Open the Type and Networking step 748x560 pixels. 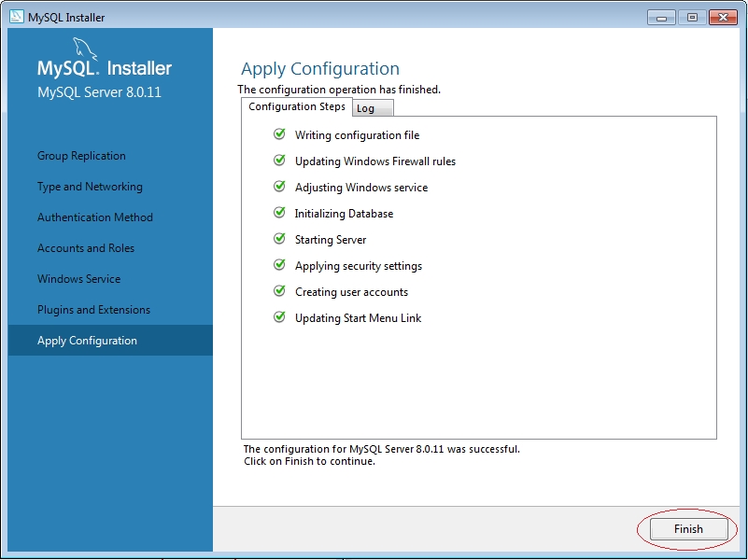[90, 187]
